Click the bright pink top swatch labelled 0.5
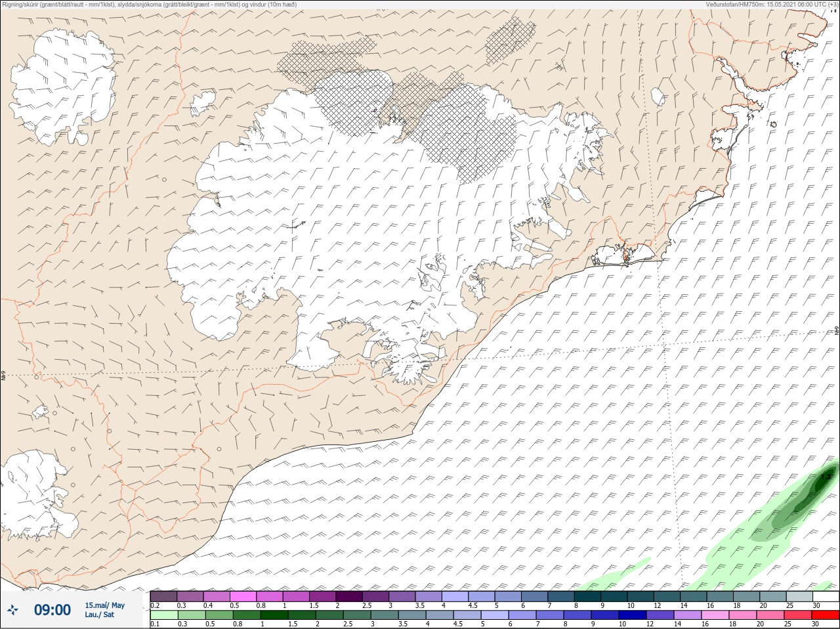The image size is (840, 629). click(243, 596)
